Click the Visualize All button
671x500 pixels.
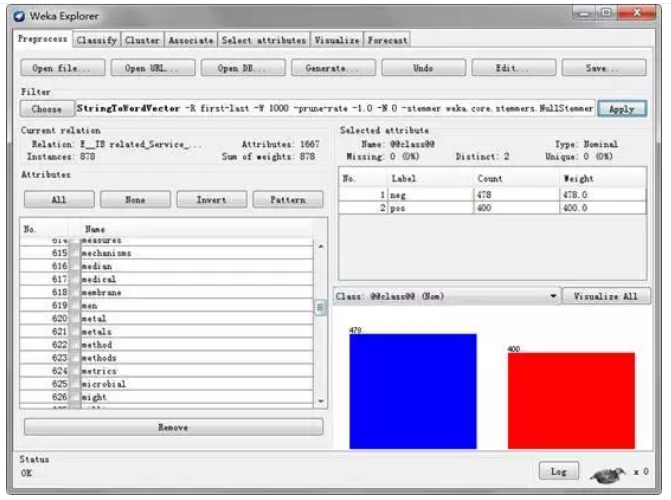(606, 296)
